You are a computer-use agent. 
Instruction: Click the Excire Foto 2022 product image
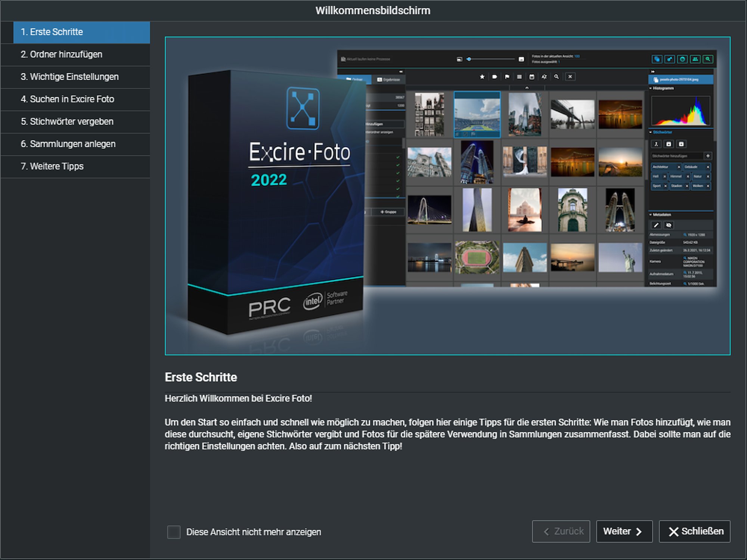pos(447,196)
